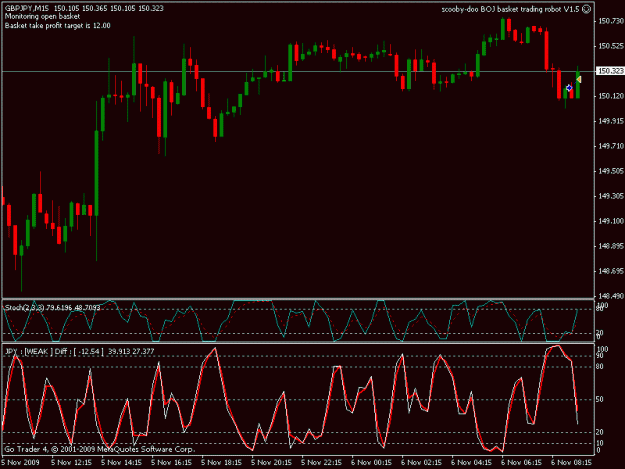This screenshot has width=625, height=469.
Task: Click the 50 level on JPY indicator scale
Action: point(599,399)
